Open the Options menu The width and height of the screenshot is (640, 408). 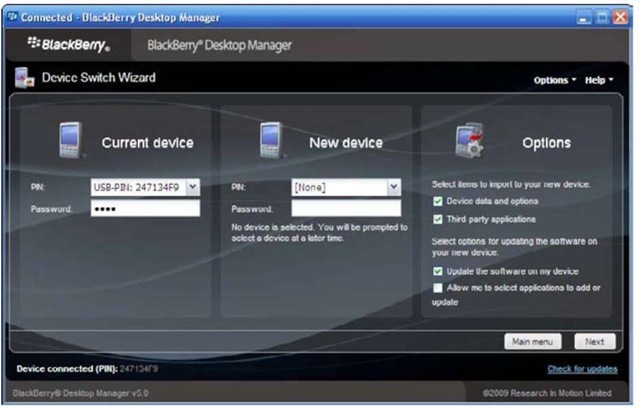[x=555, y=80]
